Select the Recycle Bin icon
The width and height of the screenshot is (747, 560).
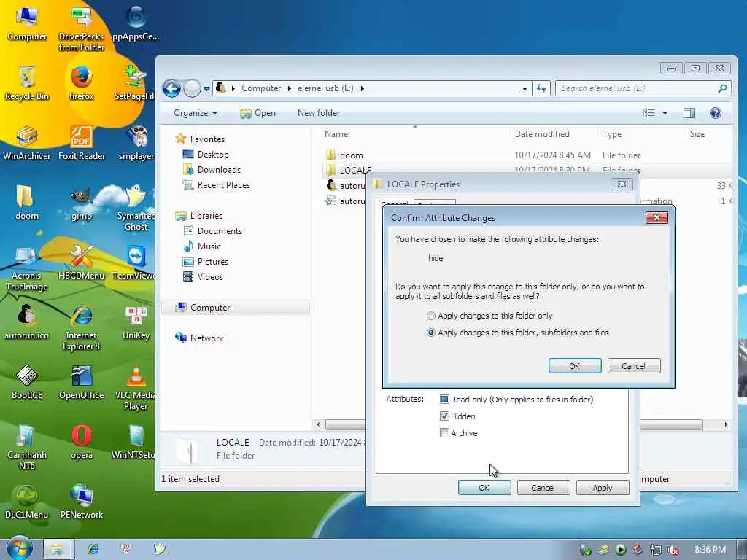27,83
